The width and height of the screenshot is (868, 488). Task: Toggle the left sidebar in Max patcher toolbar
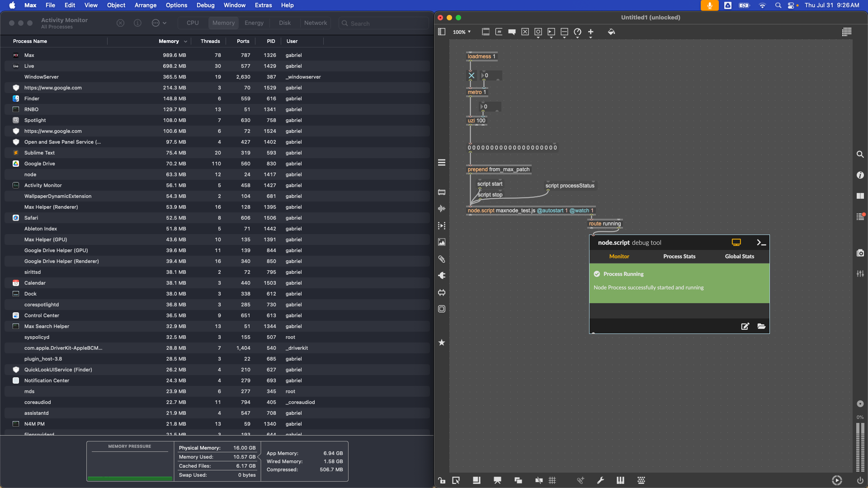click(442, 32)
